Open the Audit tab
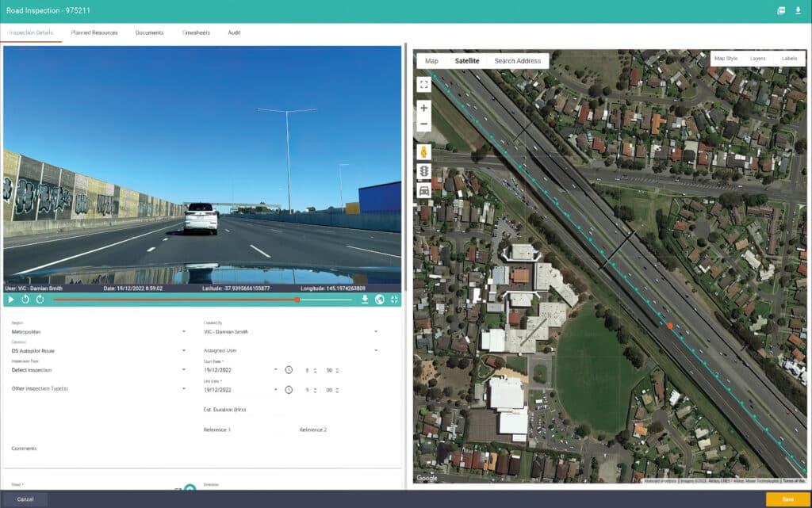 pos(234,32)
